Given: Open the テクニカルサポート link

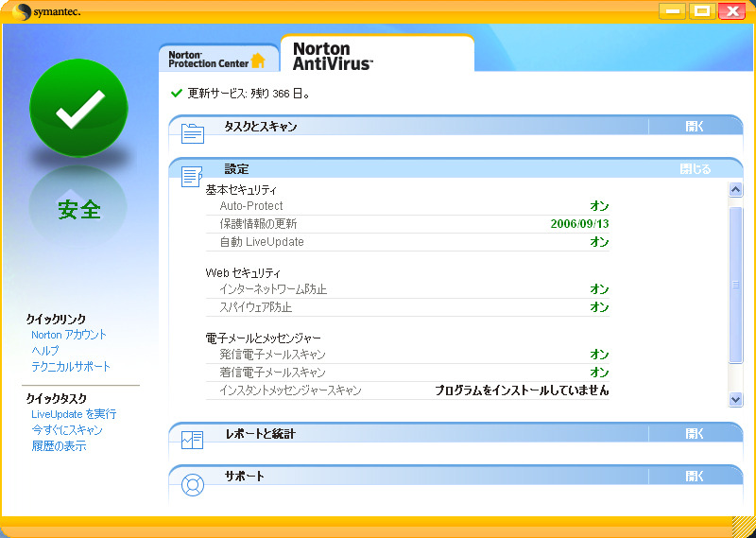Looking at the screenshot, I should coord(71,366).
